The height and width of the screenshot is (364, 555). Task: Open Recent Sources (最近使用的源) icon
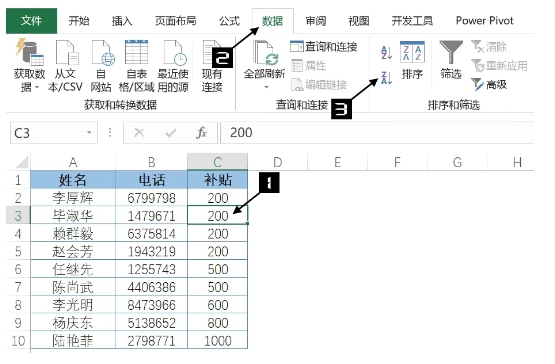pos(174,53)
